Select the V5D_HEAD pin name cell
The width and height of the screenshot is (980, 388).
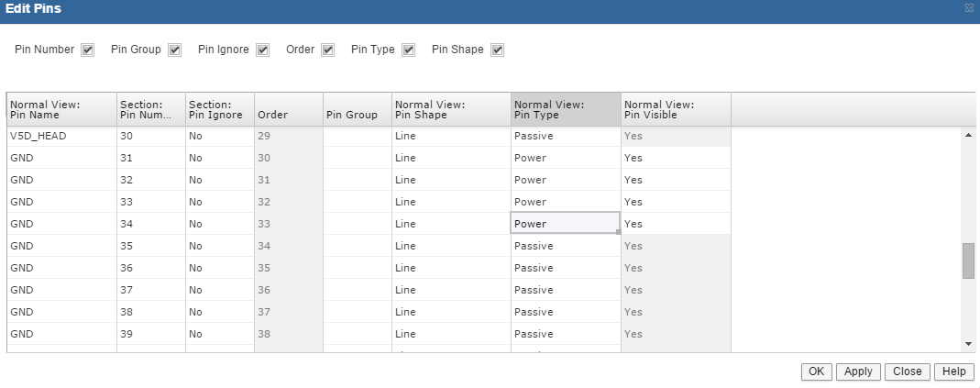coord(61,136)
